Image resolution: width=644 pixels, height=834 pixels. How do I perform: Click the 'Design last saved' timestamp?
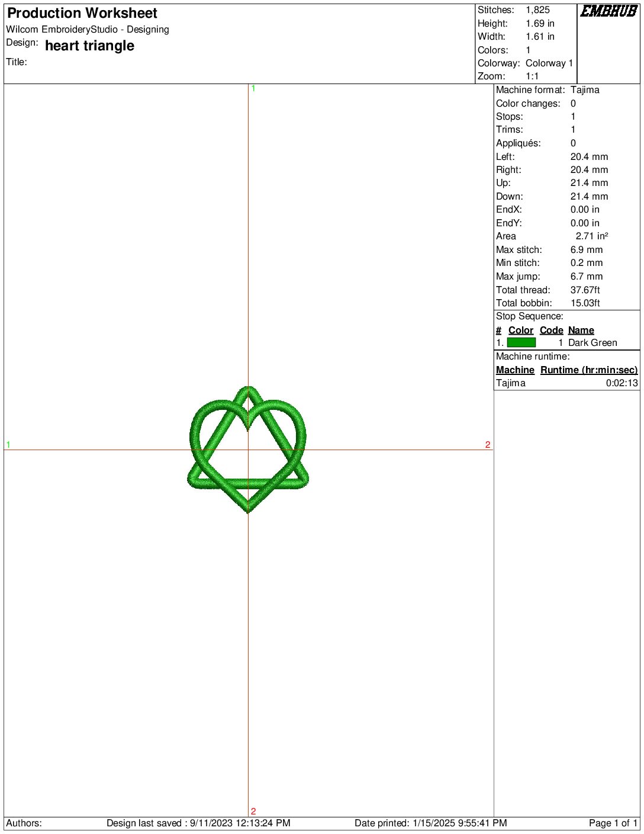click(198, 823)
